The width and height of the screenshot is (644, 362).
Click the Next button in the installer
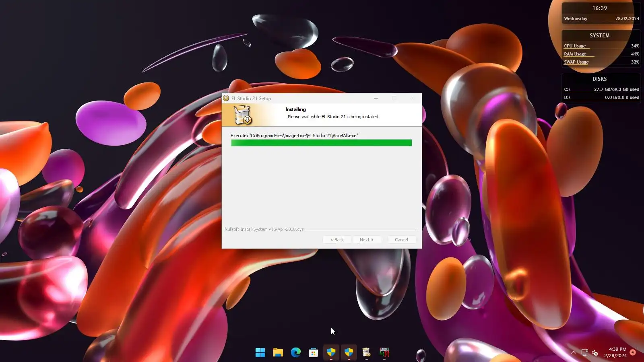click(367, 240)
